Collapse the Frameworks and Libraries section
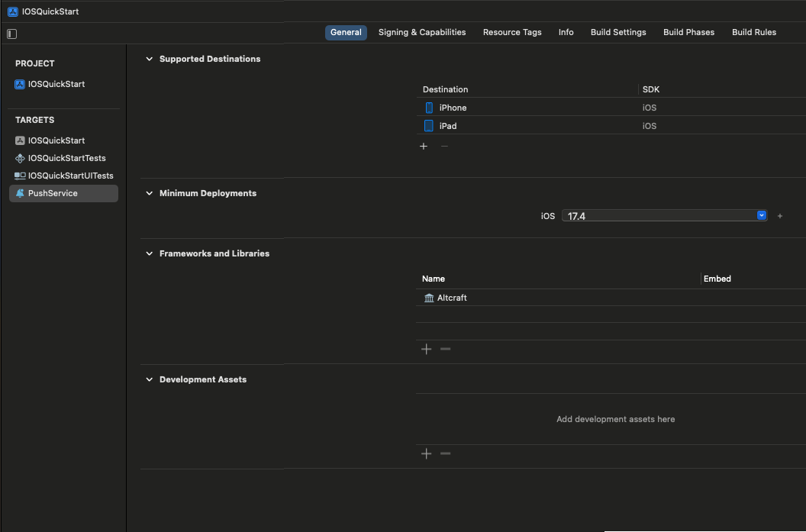Image resolution: width=806 pixels, height=532 pixels. pos(150,253)
